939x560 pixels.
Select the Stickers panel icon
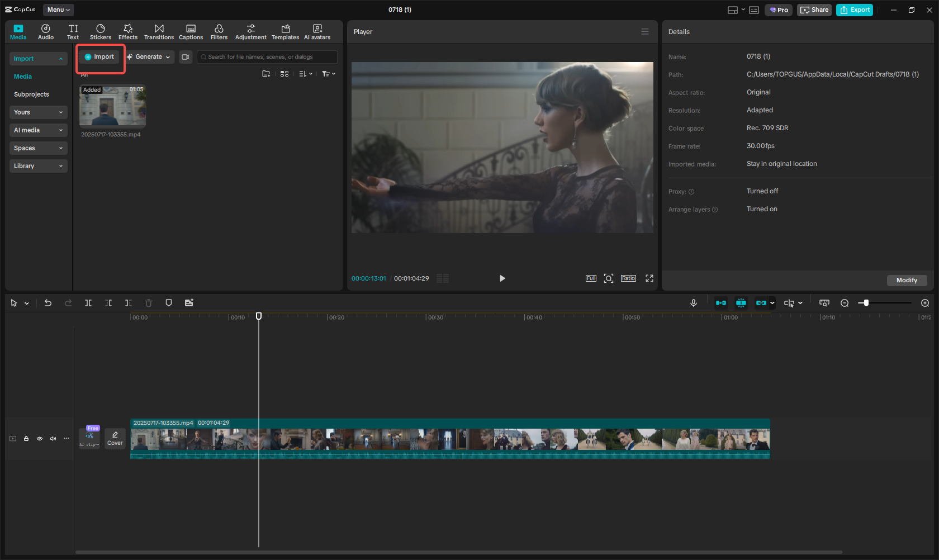[101, 31]
